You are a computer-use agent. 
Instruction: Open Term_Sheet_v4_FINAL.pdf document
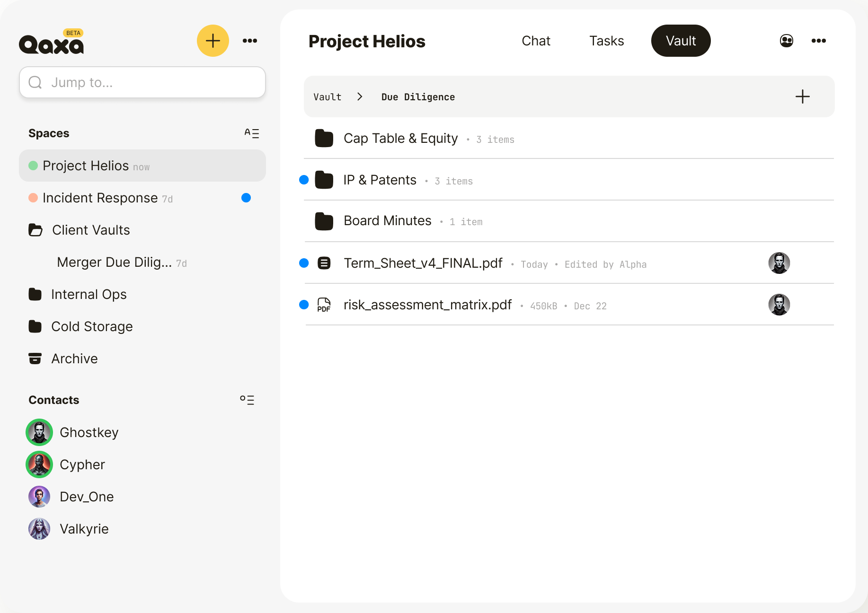[x=423, y=263]
